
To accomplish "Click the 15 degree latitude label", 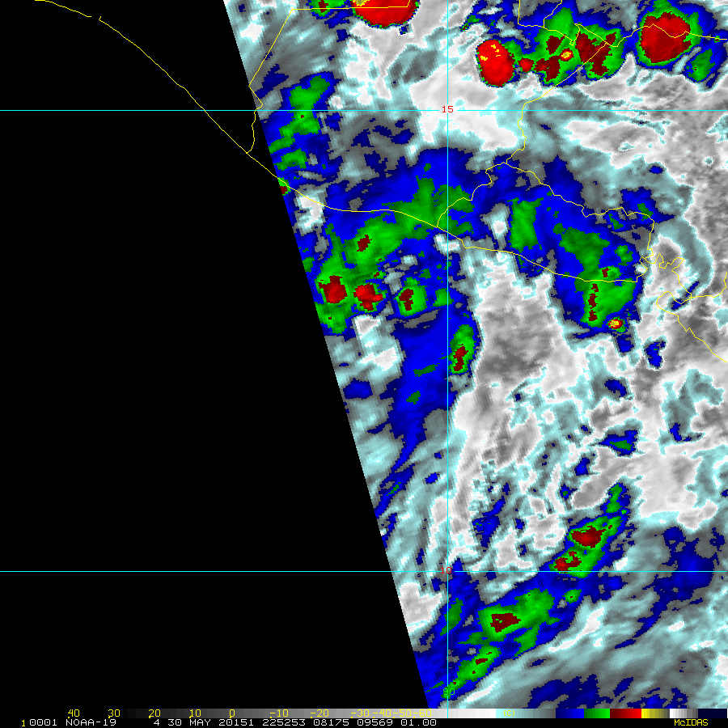I will [447, 109].
